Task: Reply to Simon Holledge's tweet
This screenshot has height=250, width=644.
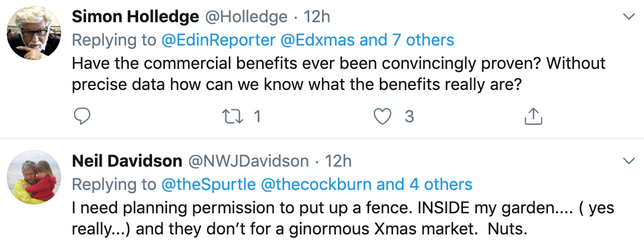Action: pyautogui.click(x=82, y=117)
